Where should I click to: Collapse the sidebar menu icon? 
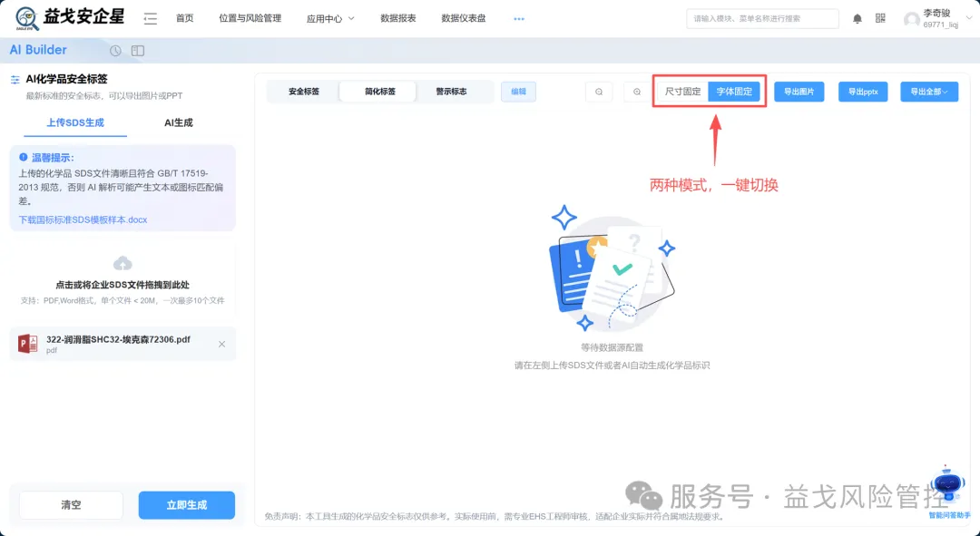tap(150, 19)
